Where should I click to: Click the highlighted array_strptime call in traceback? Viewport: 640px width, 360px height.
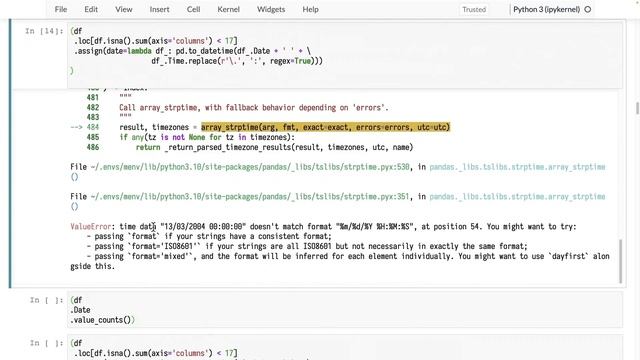[325, 127]
